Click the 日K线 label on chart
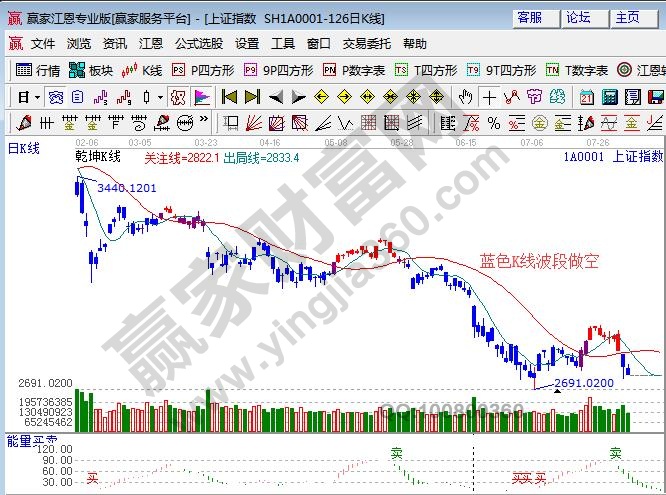Screen dimensions: 666x495 pos(24,148)
